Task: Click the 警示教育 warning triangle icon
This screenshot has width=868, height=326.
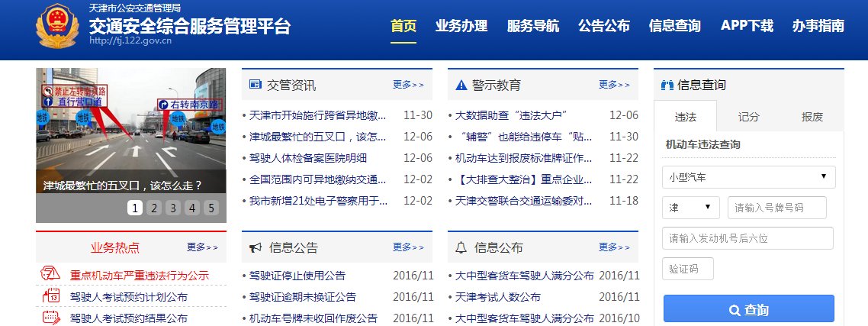Action: tap(461, 85)
